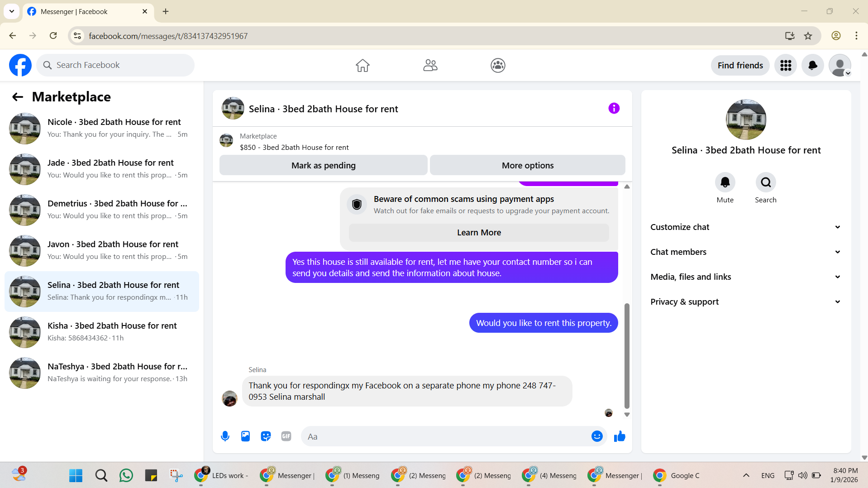Open the taskbar clock showing 8:40 PM
This screenshot has width=868, height=488.
coord(844,475)
